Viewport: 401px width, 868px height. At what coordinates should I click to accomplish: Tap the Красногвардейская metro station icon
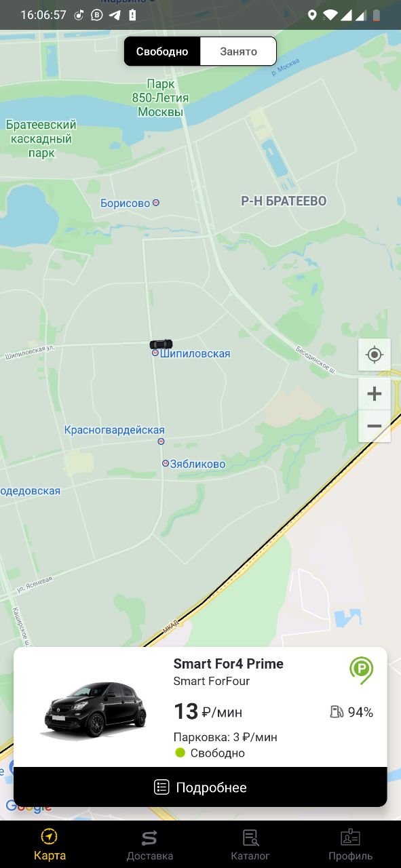161,441
